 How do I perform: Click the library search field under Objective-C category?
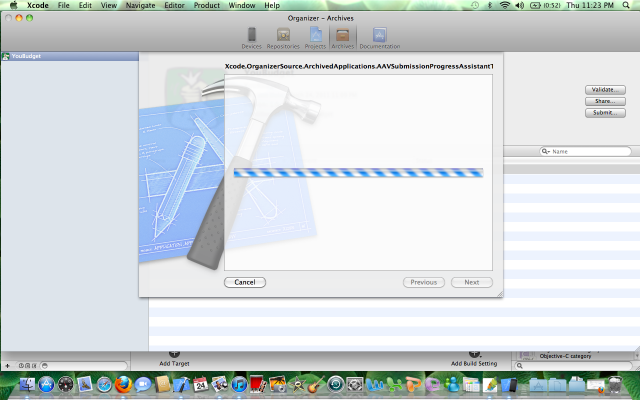pos(573,366)
